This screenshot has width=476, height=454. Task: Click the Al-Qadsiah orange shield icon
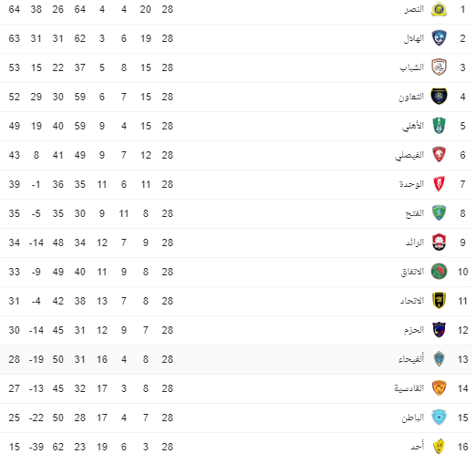click(x=439, y=388)
